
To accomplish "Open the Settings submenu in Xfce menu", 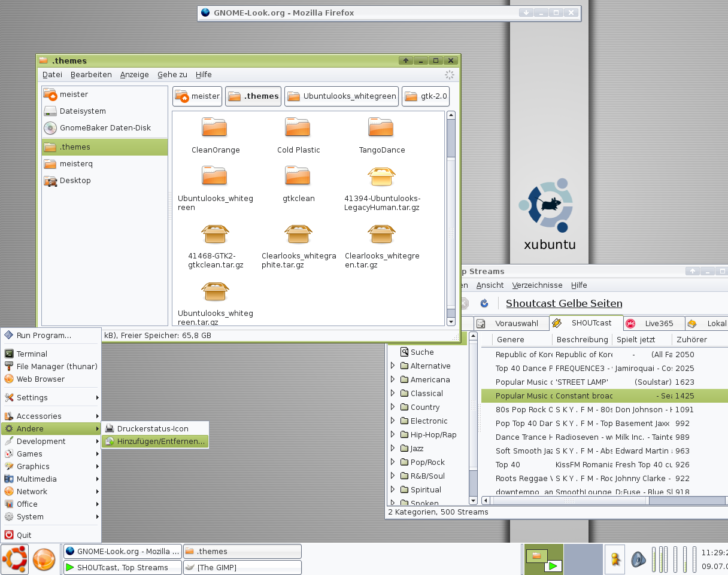I will tap(51, 397).
